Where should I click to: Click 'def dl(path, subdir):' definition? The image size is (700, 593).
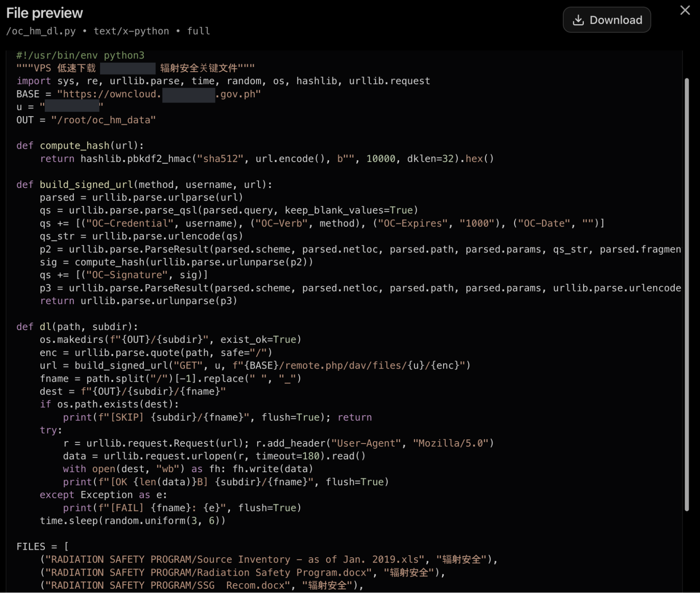[x=77, y=327]
